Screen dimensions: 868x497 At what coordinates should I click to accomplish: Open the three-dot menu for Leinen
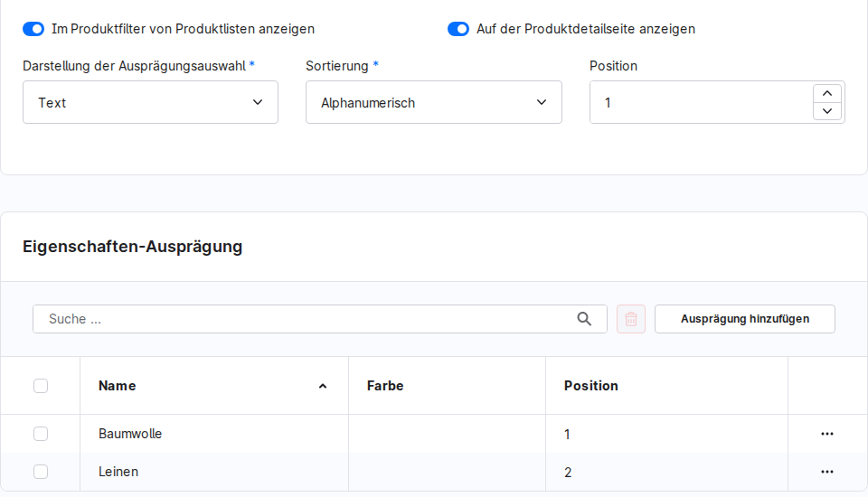827,472
